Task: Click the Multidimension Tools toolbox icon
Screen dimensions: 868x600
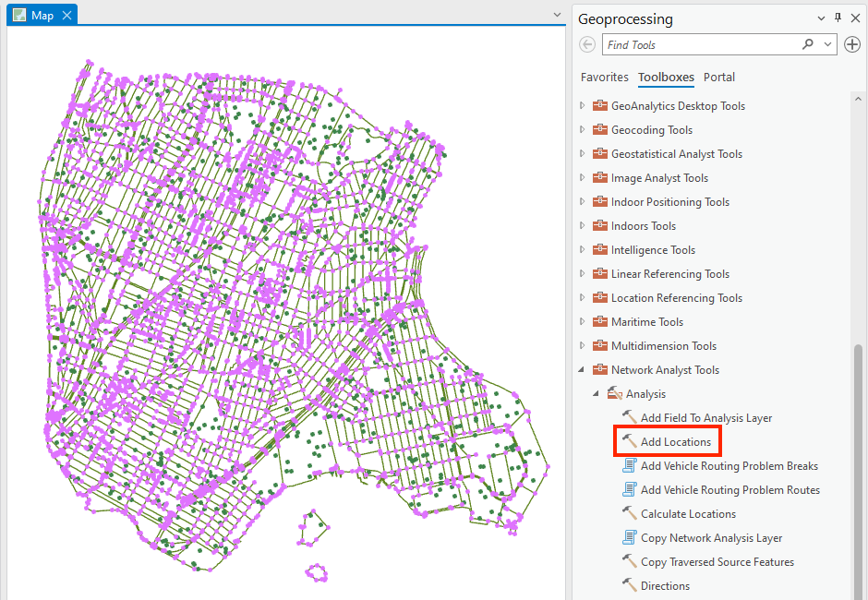Action: (x=600, y=345)
